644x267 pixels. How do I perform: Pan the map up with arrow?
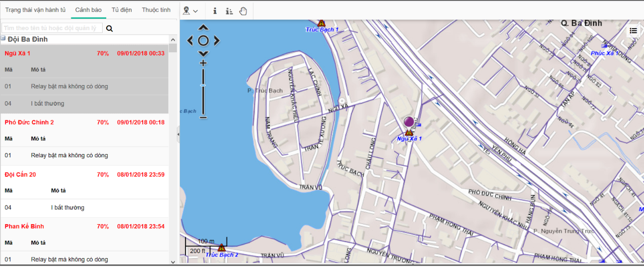pos(203,28)
